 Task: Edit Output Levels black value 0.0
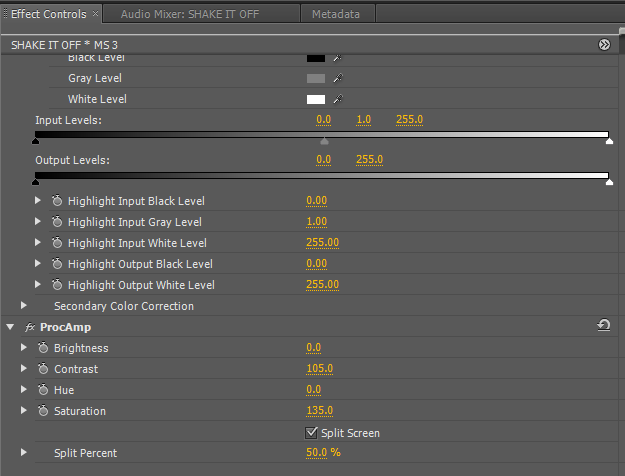pos(323,159)
